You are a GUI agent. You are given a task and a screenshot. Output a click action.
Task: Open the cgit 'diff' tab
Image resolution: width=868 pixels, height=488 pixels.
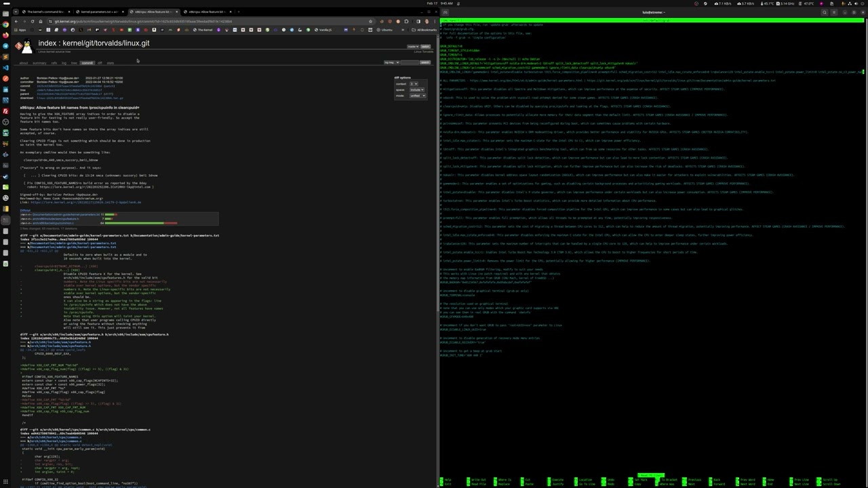(x=100, y=63)
